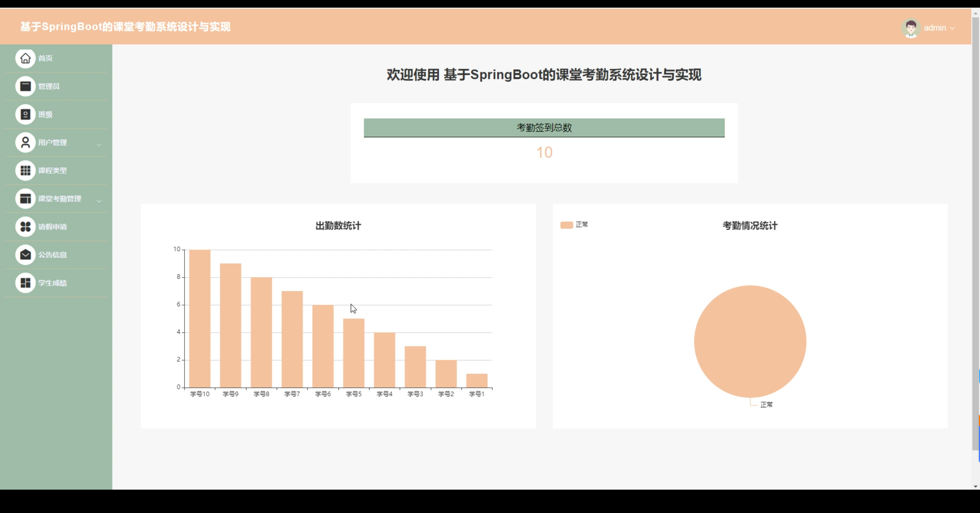Open the 学生成绩 menu item
980x513 pixels.
pyautogui.click(x=52, y=283)
